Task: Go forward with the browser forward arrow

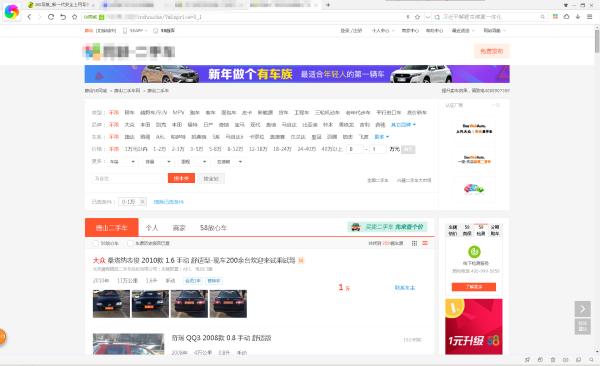Action: point(39,17)
